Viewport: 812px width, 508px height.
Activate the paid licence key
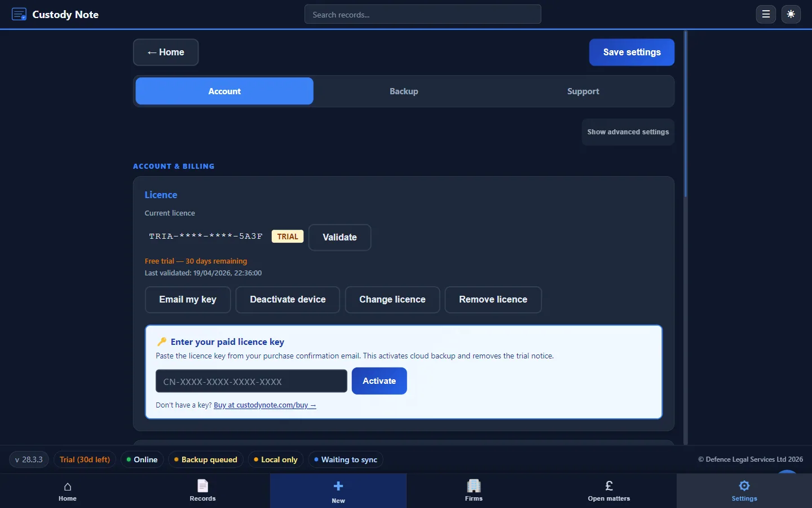click(379, 381)
